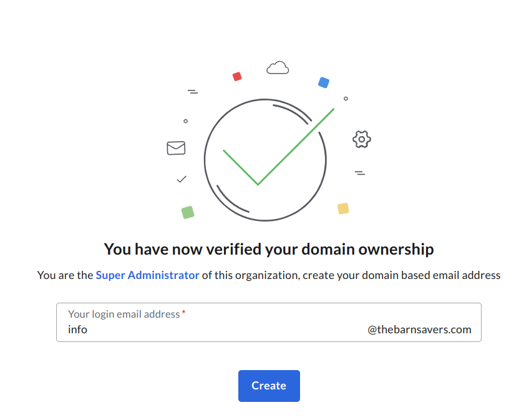Click the typed 'info' text in field
The width and height of the screenshot is (529, 420).
[x=77, y=329]
